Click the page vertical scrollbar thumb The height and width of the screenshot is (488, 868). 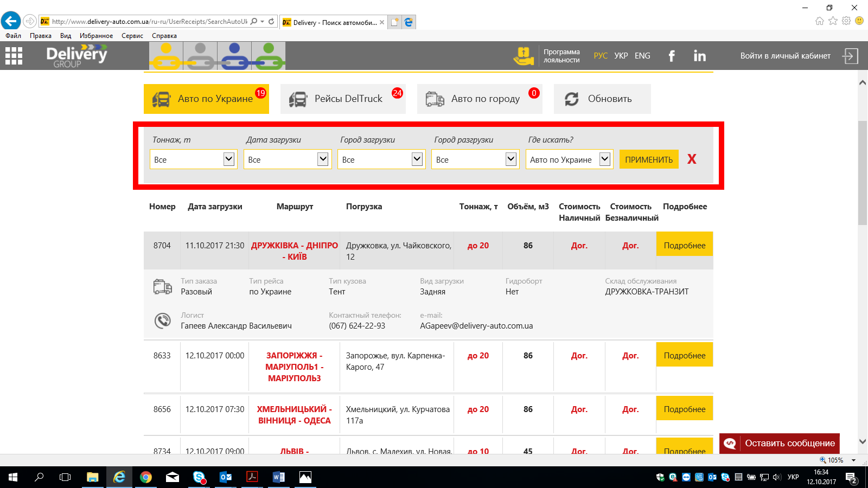(x=863, y=173)
